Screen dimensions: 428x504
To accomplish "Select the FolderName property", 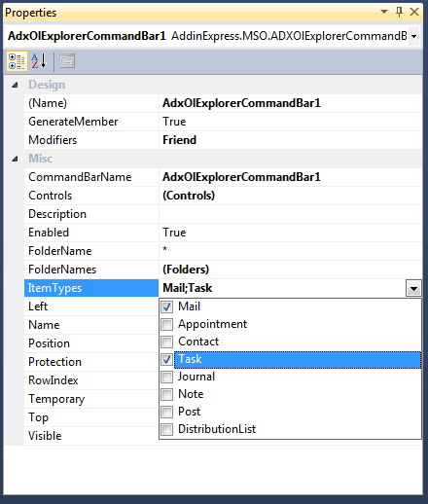I will (x=91, y=251).
